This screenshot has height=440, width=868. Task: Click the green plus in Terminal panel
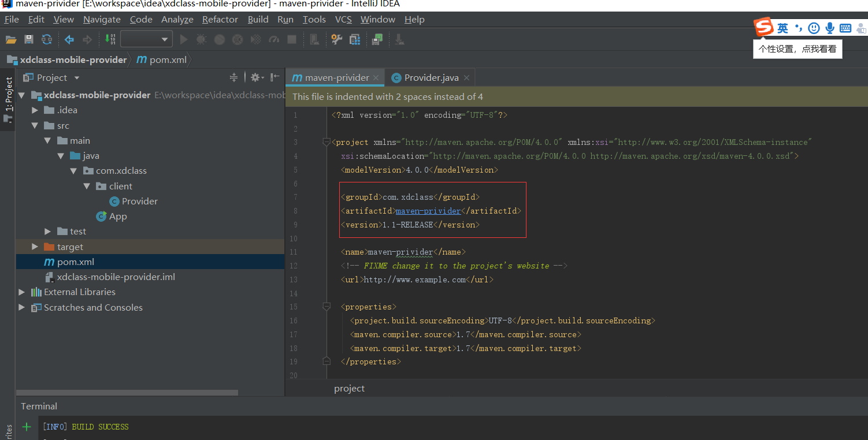[26, 427]
